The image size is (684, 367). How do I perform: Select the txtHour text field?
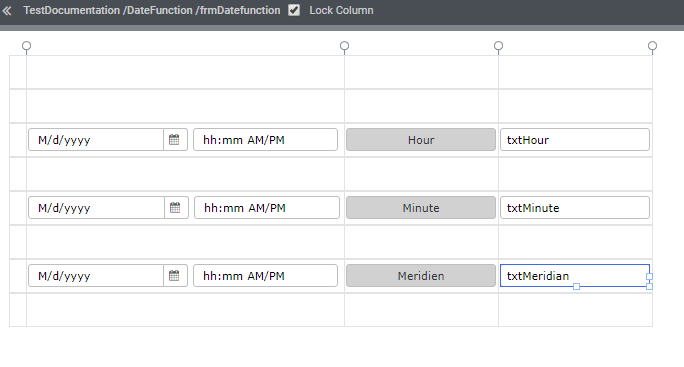tap(575, 140)
